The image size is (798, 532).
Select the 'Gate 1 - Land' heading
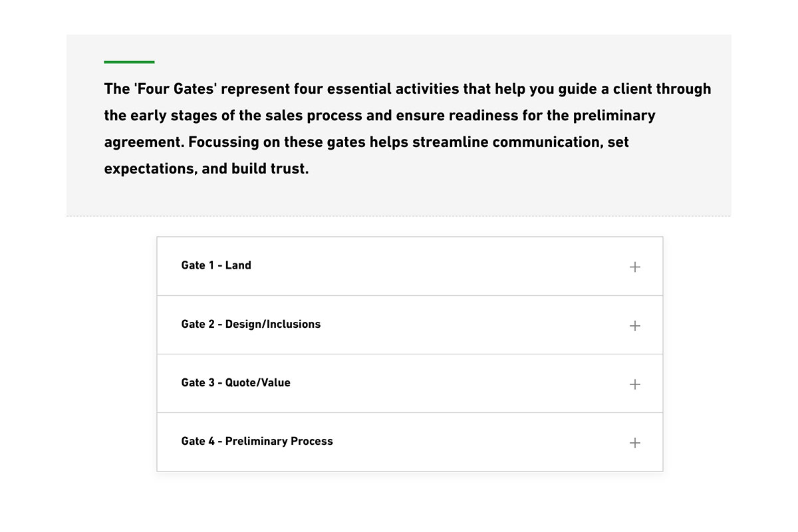coord(216,265)
